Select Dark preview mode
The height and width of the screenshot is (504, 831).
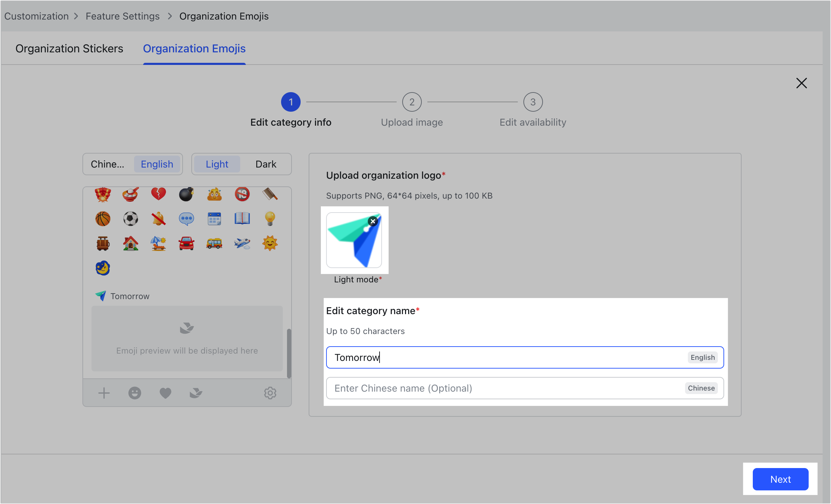coord(266,164)
